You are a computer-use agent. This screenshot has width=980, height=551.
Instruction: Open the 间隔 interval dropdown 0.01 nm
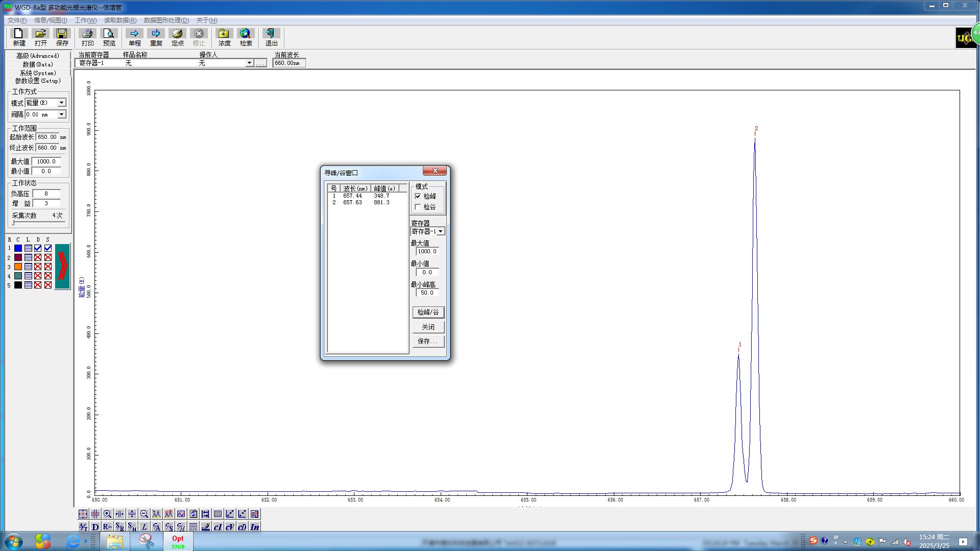(x=61, y=114)
